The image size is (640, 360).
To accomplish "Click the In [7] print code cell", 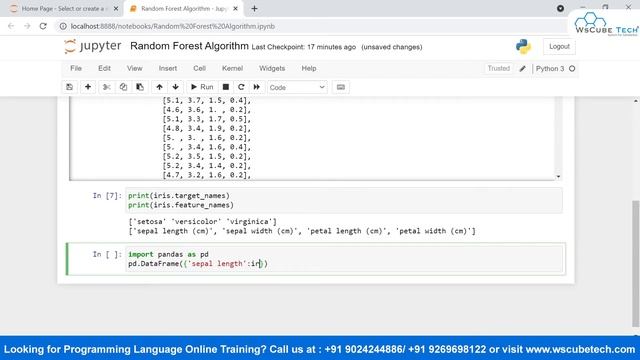I will tap(344, 200).
